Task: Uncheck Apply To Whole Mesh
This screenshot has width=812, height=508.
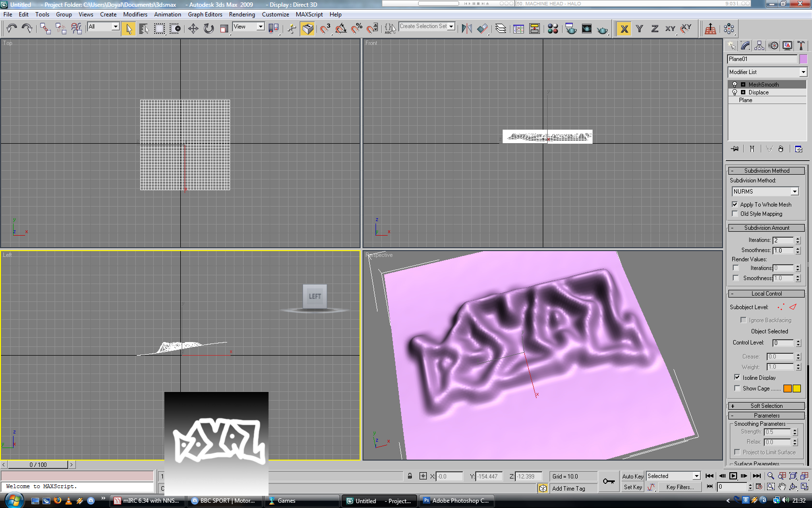Action: pyautogui.click(x=735, y=204)
